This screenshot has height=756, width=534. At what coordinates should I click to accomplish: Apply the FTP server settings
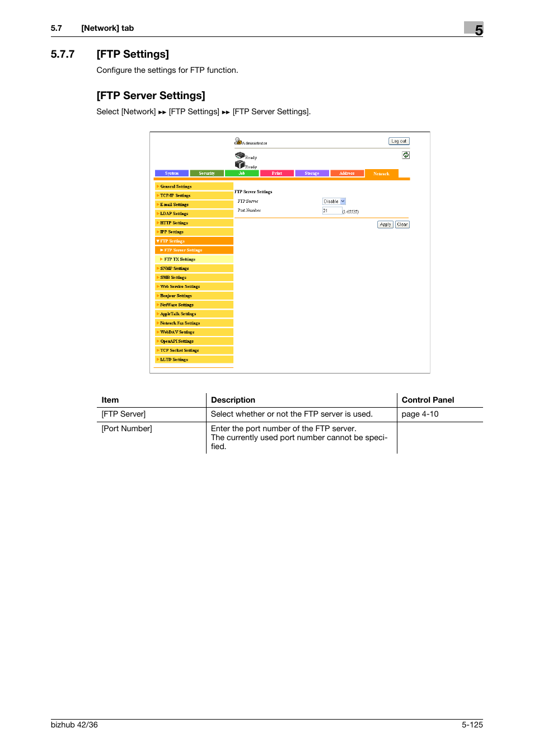[385, 225]
